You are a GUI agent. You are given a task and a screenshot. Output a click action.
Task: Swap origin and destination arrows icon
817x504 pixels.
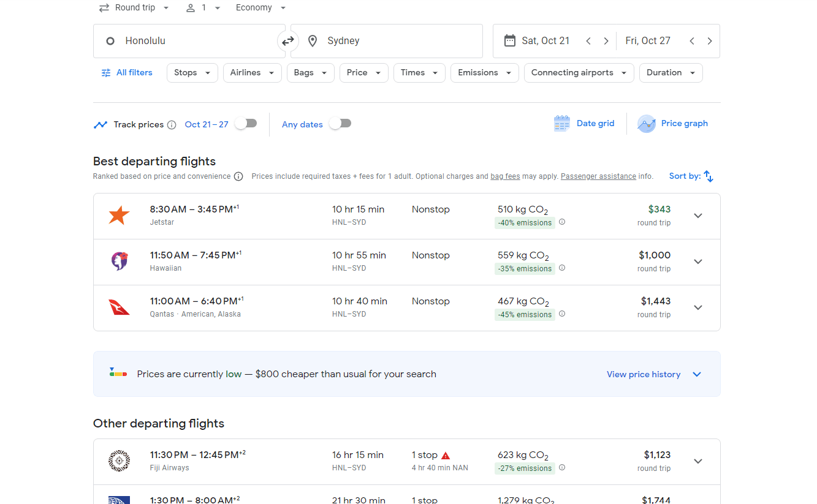(x=287, y=41)
